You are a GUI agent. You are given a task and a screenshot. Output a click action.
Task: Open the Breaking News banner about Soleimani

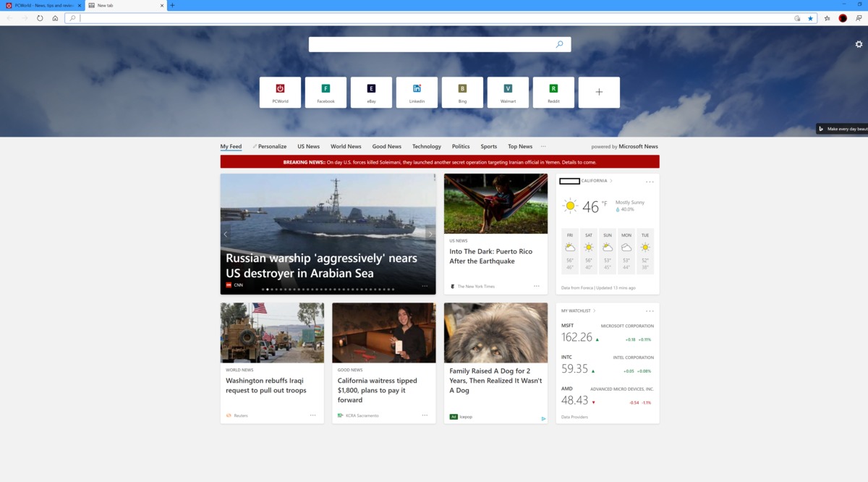440,162
